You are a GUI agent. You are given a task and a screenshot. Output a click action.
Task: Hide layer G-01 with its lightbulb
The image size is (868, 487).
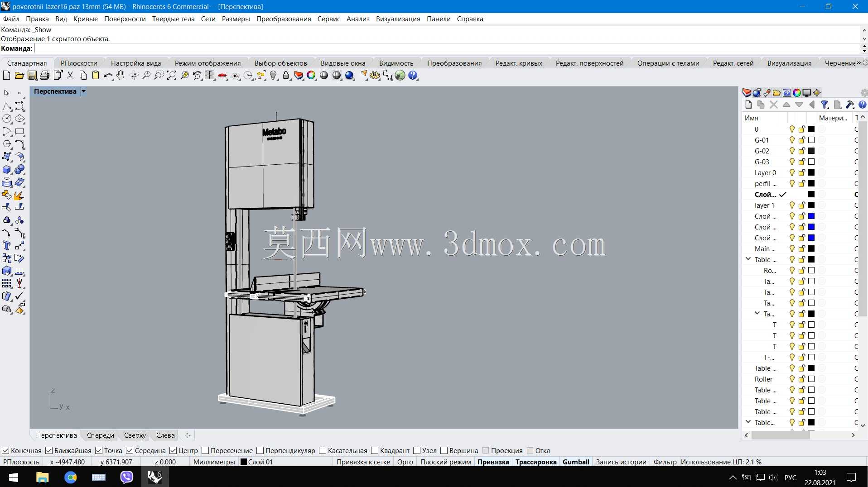792,140
